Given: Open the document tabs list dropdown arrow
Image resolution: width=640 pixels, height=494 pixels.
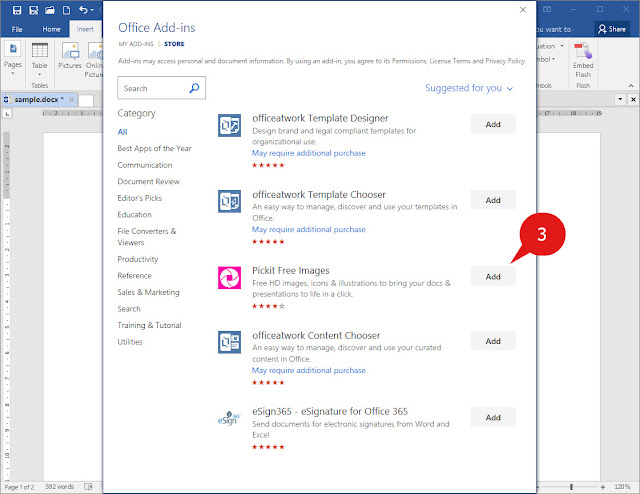Looking at the screenshot, I should tap(620, 99).
